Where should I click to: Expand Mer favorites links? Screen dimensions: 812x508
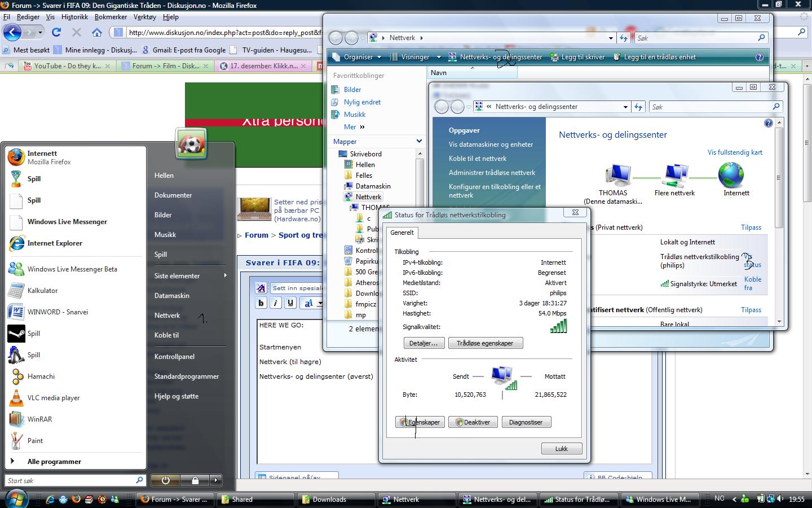pos(355,127)
